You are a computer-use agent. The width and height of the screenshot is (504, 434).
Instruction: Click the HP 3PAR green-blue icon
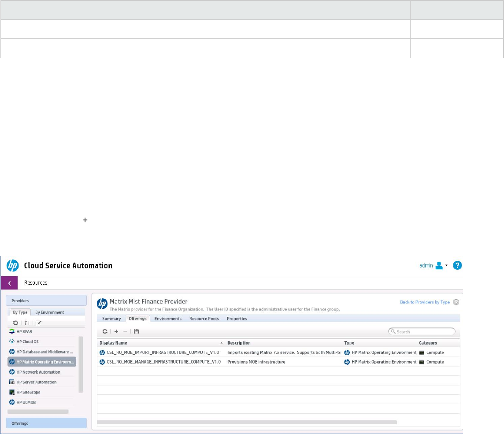[x=12, y=331]
